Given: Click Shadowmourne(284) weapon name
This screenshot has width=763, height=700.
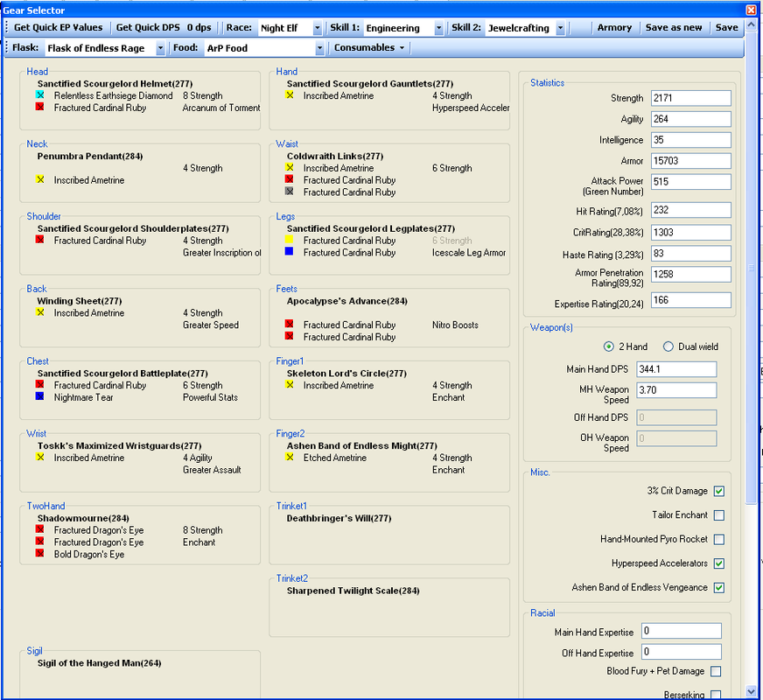Looking at the screenshot, I should pyautogui.click(x=83, y=518).
